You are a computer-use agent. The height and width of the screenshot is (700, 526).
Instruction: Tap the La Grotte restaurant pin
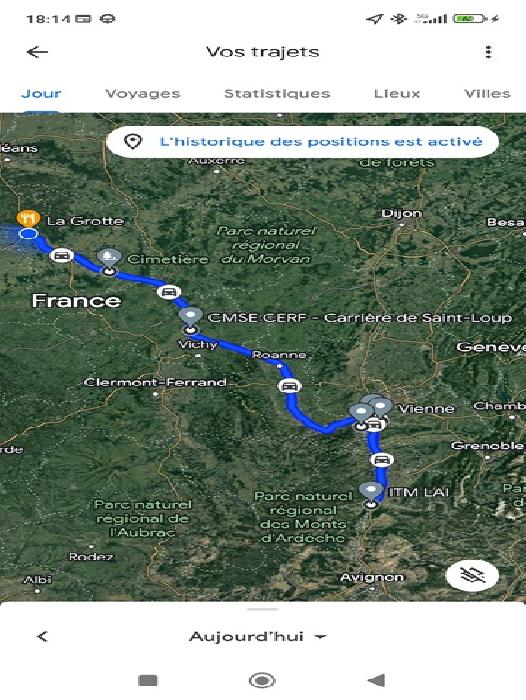point(28,218)
